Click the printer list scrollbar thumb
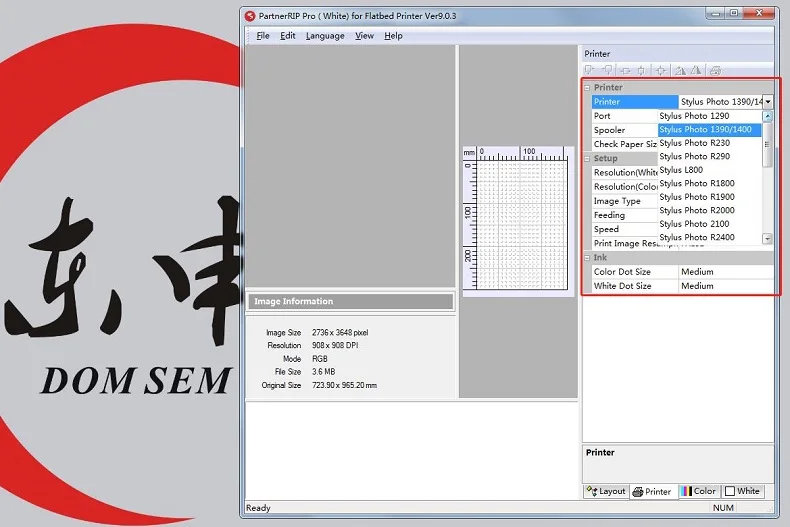Viewport: 790px width, 527px height. click(x=767, y=145)
